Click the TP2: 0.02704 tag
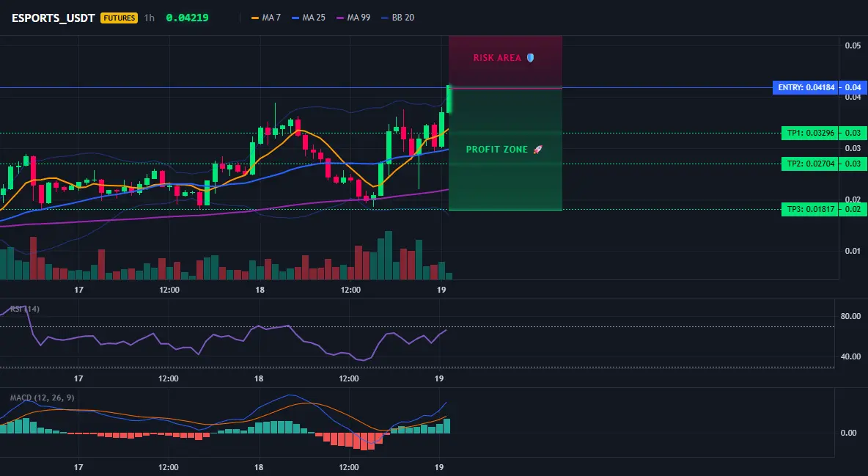Screen dimensions: 868x476 coord(810,164)
